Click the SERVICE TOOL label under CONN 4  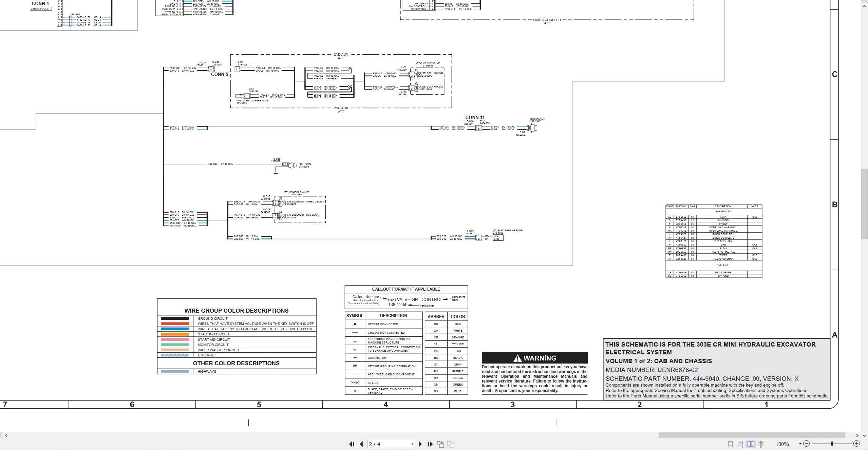click(41, 8)
